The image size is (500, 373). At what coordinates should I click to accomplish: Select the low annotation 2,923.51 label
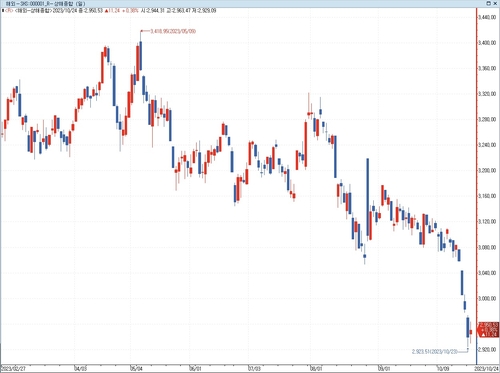(x=434, y=352)
